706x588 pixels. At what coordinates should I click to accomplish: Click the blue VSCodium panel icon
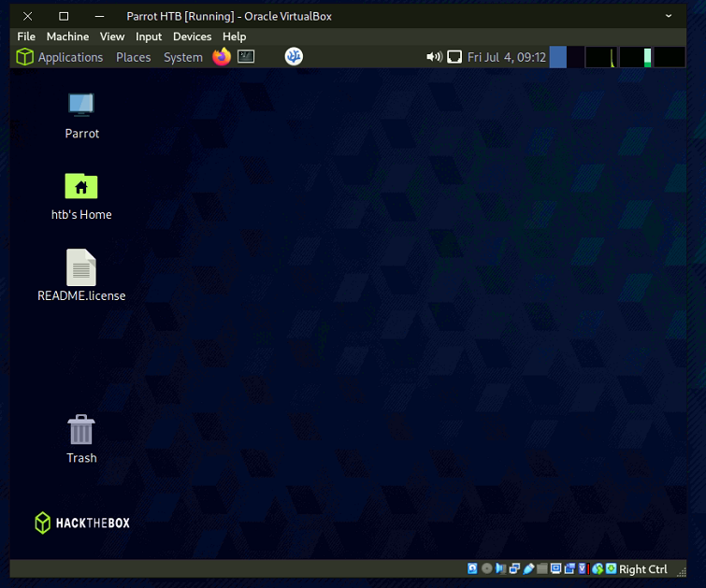click(x=294, y=57)
